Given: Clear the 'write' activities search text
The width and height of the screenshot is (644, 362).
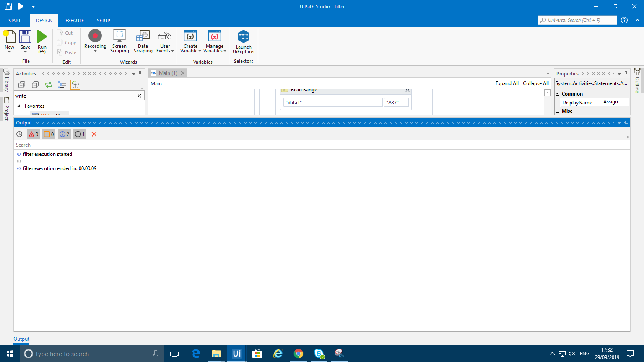Looking at the screenshot, I should [140, 96].
